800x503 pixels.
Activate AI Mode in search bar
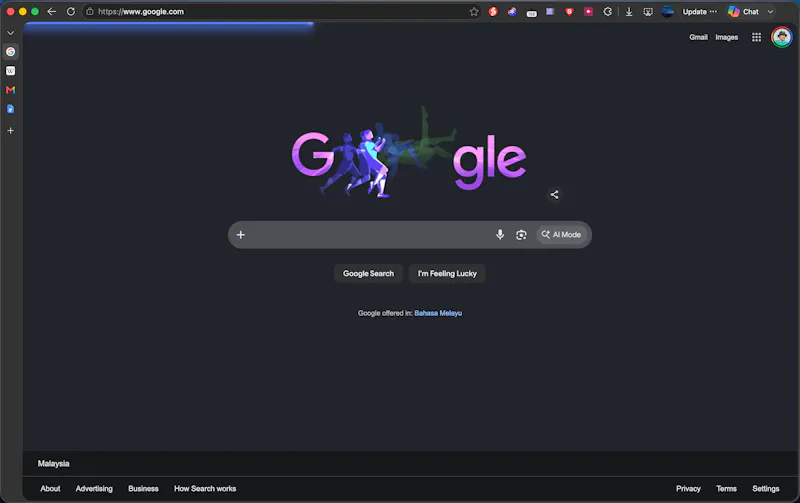pos(561,235)
